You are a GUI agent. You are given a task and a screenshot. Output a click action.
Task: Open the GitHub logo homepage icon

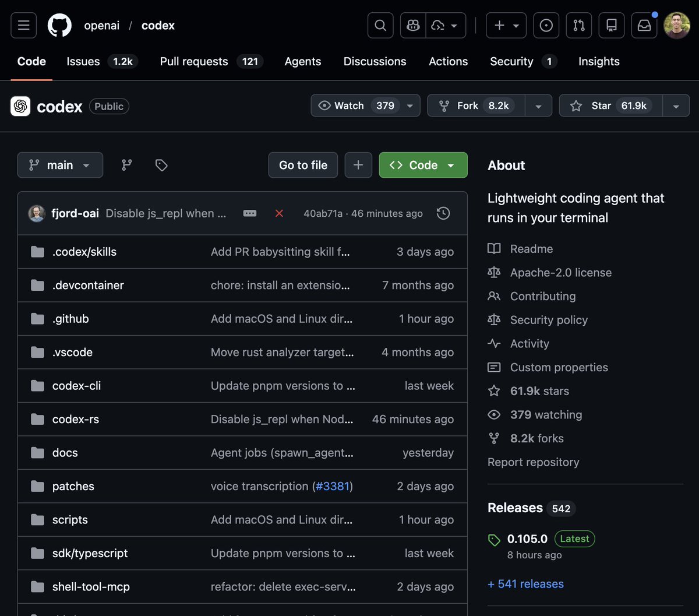point(59,25)
